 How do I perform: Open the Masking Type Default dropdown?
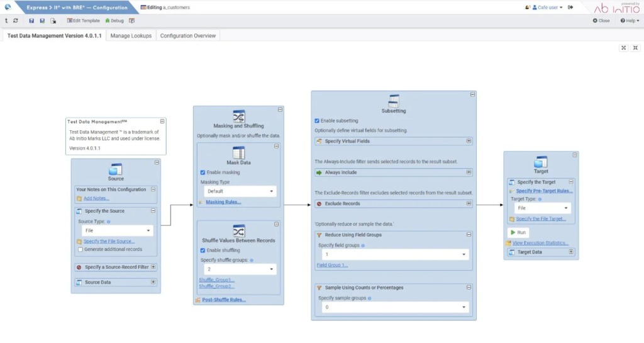point(240,191)
